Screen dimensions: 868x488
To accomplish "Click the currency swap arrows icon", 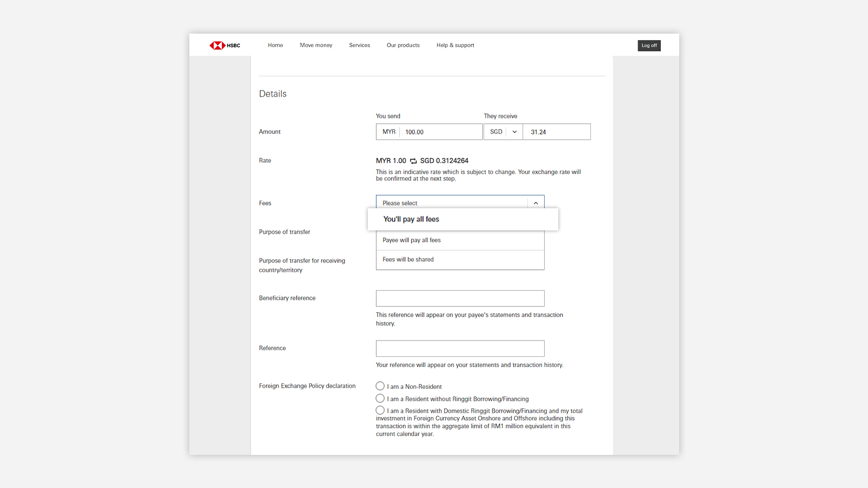I will 413,161.
